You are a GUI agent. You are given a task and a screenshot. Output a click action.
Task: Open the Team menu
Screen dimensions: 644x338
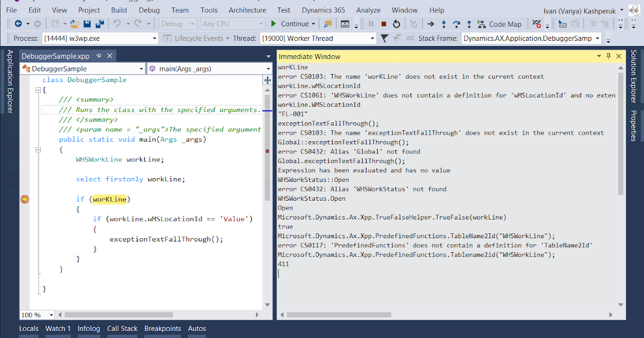(180, 10)
